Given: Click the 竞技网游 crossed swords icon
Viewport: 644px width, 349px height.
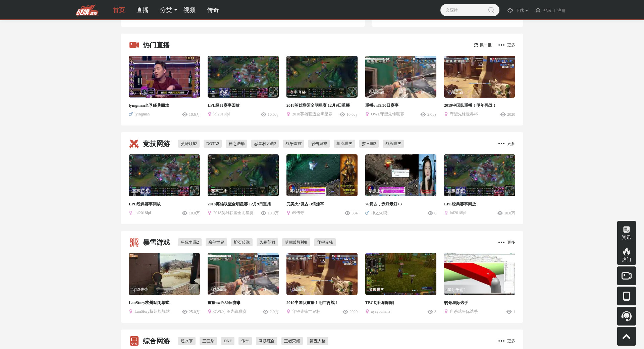Looking at the screenshot, I should pos(134,144).
